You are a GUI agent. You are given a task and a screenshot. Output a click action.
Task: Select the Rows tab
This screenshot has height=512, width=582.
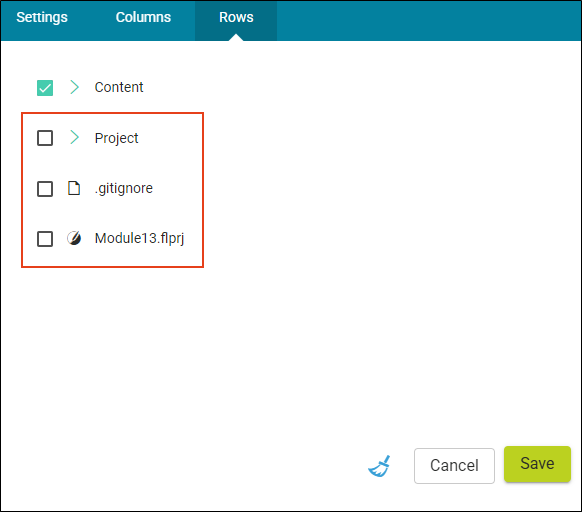click(236, 17)
